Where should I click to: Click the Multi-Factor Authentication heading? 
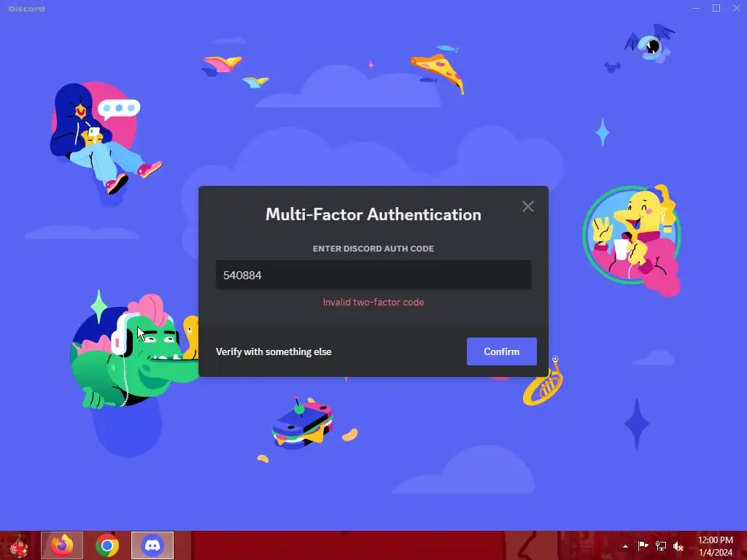373,214
